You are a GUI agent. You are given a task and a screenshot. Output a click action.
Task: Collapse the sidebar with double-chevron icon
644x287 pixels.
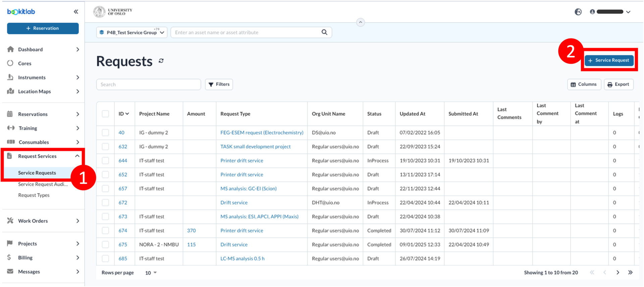pos(76,12)
